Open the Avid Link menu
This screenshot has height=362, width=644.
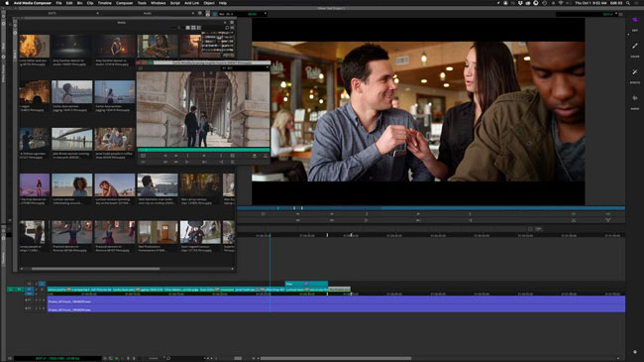point(192,3)
